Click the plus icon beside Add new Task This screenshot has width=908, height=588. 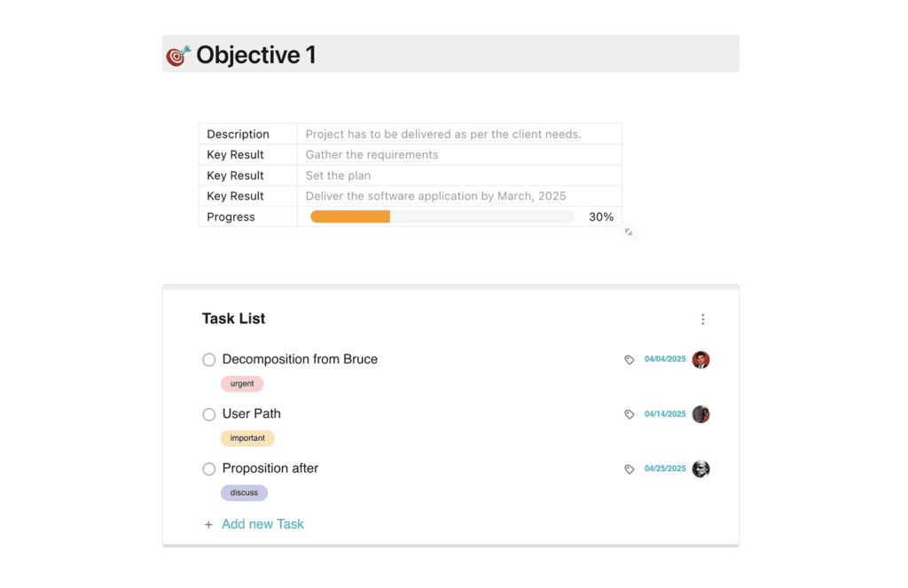point(208,523)
